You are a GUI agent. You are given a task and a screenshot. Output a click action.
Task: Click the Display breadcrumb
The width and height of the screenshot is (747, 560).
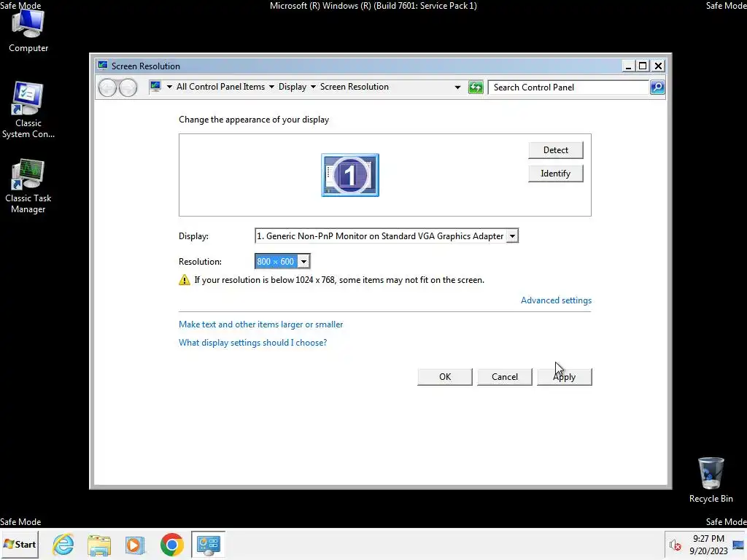click(293, 87)
